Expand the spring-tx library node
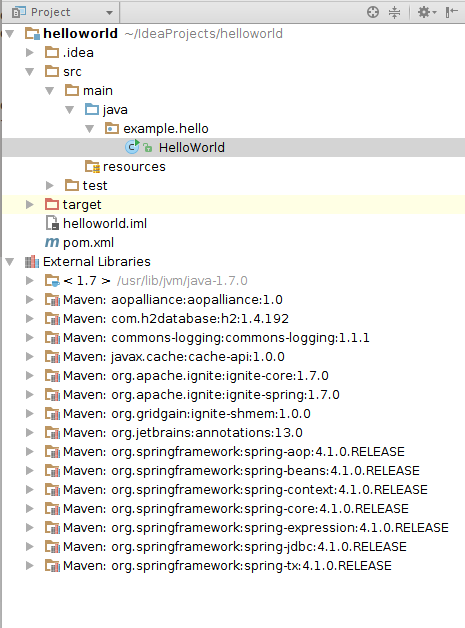The height and width of the screenshot is (628, 465). click(x=30, y=566)
